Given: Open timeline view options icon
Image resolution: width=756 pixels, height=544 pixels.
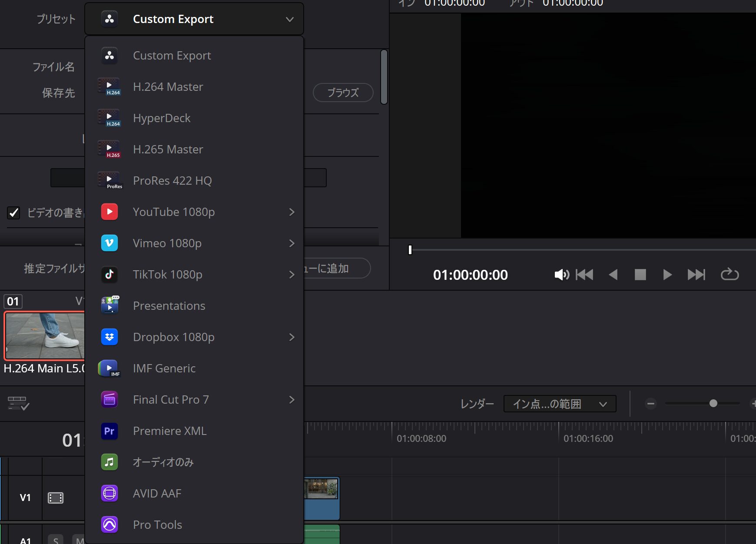Looking at the screenshot, I should tap(18, 403).
